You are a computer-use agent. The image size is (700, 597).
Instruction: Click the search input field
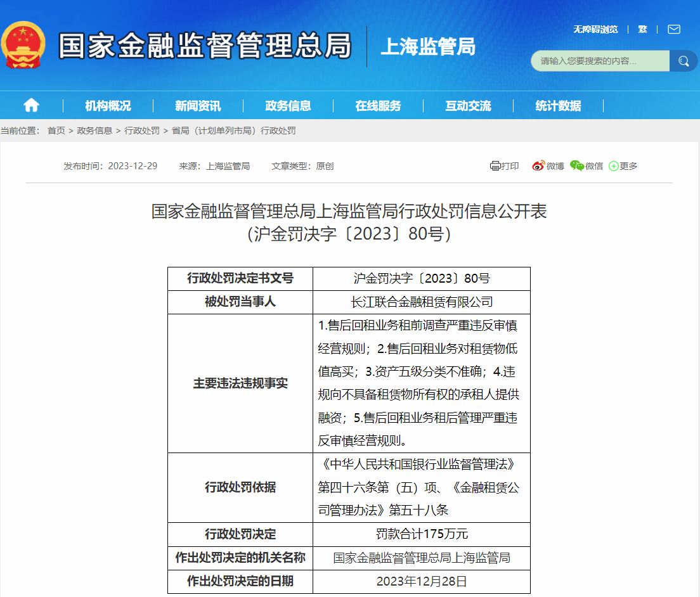(600, 61)
